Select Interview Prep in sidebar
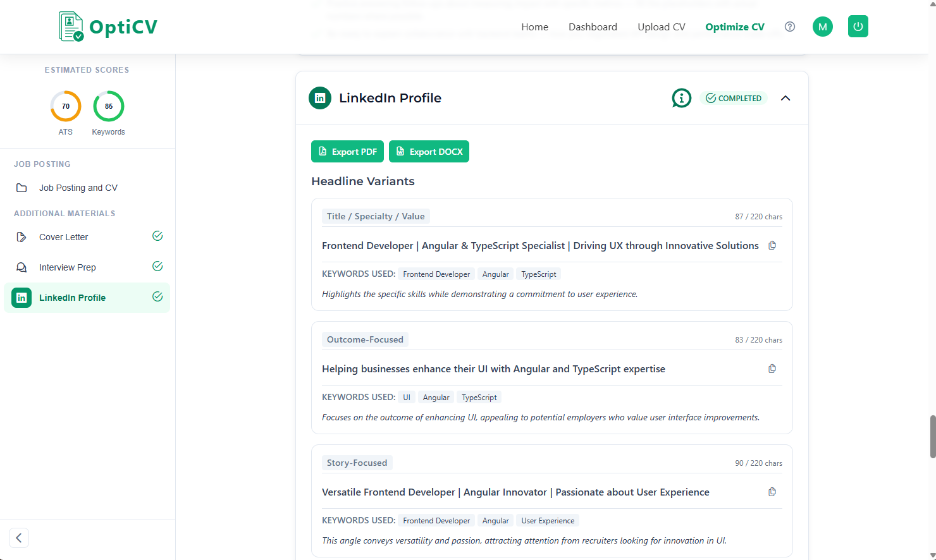936x560 pixels. pos(87,267)
